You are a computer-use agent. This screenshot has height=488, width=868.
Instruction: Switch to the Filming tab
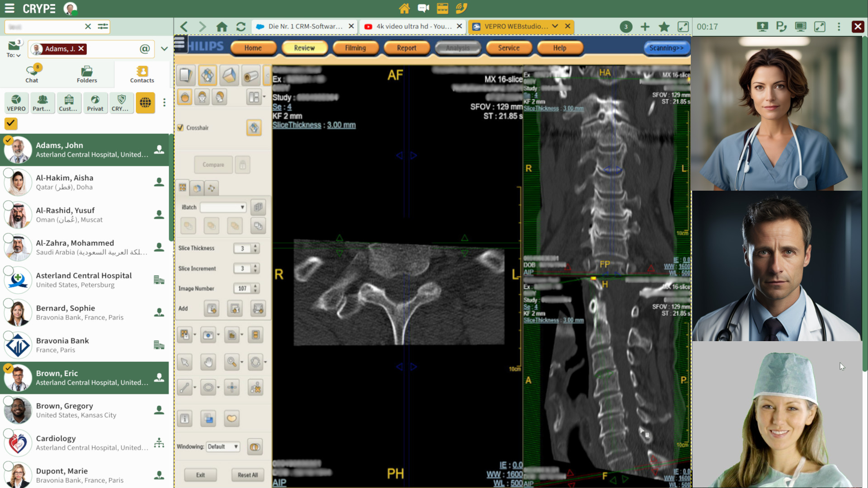(355, 48)
